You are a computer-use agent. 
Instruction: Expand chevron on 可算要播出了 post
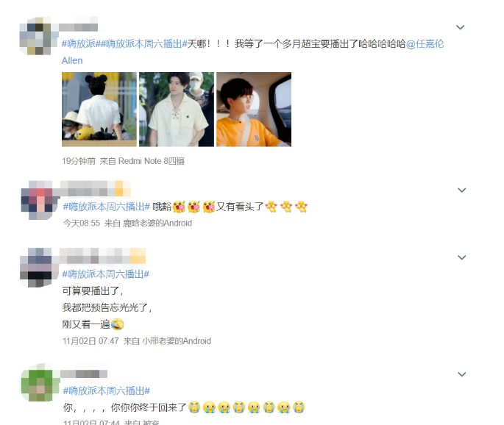(x=461, y=257)
